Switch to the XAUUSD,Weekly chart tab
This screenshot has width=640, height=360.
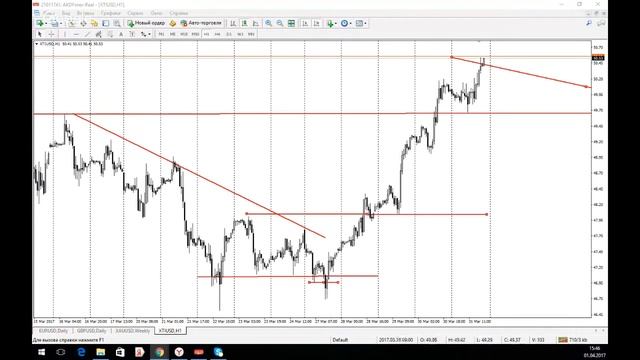(133, 331)
